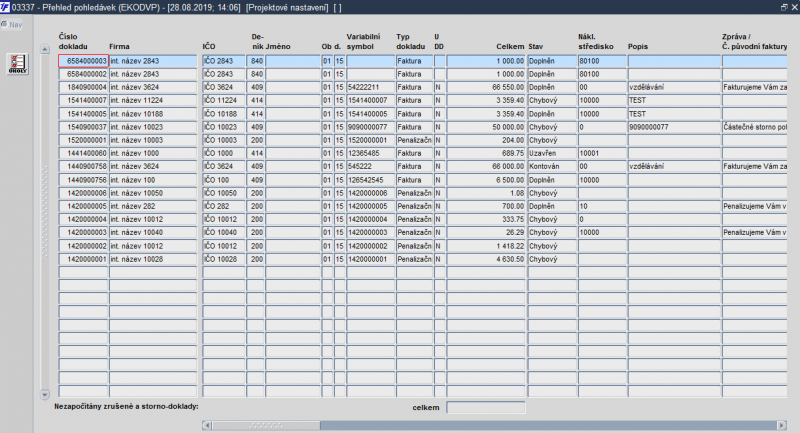Click firm cell 'int. název 11224'
Viewport: 800px width, 433px height.
coord(153,100)
